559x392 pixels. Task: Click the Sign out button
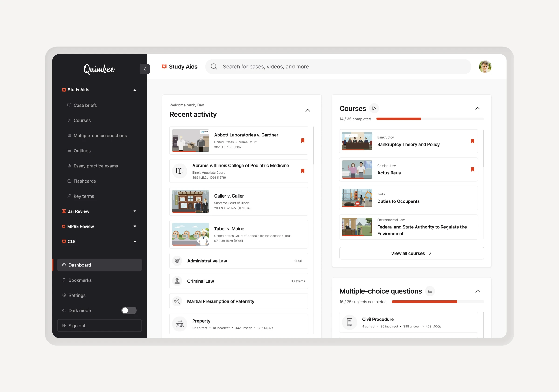(x=99, y=326)
